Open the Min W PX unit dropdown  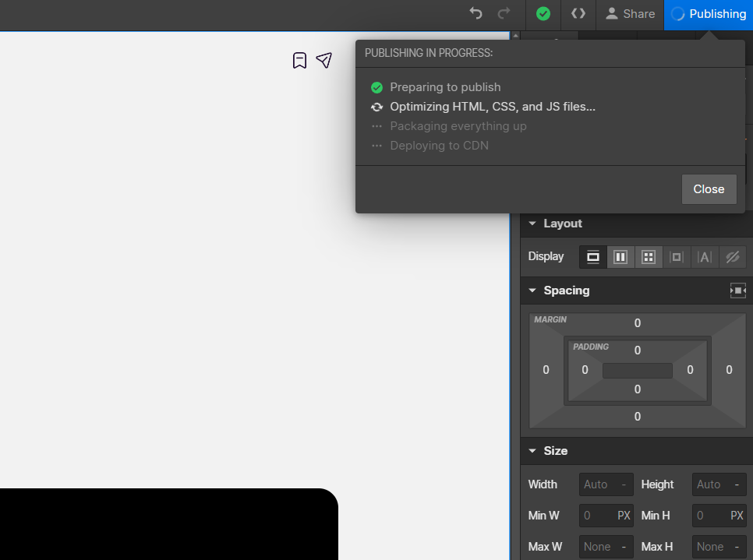coord(624,516)
